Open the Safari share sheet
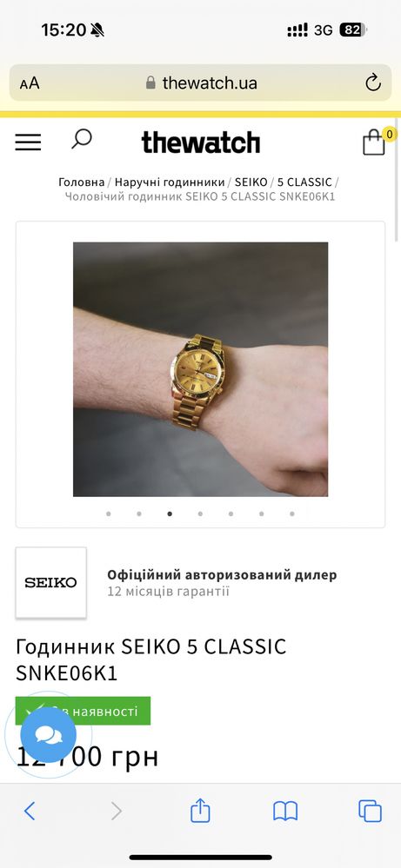This screenshot has height=868, width=401. pos(200,811)
